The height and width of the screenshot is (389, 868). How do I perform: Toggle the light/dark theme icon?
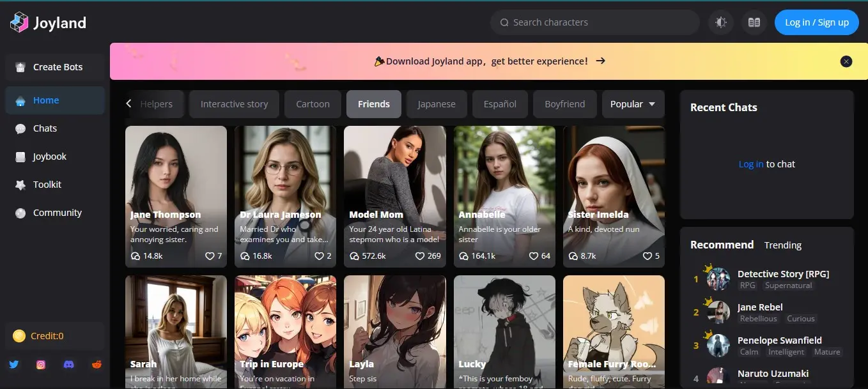(x=721, y=22)
